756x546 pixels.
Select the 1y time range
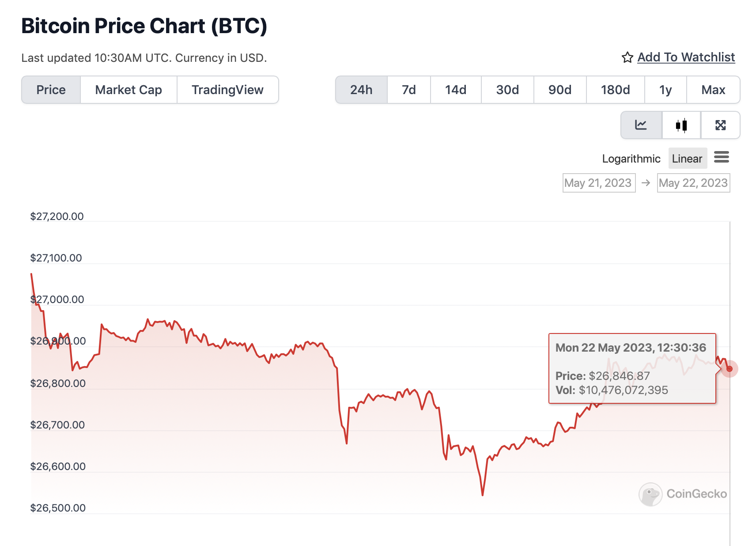[x=665, y=90]
